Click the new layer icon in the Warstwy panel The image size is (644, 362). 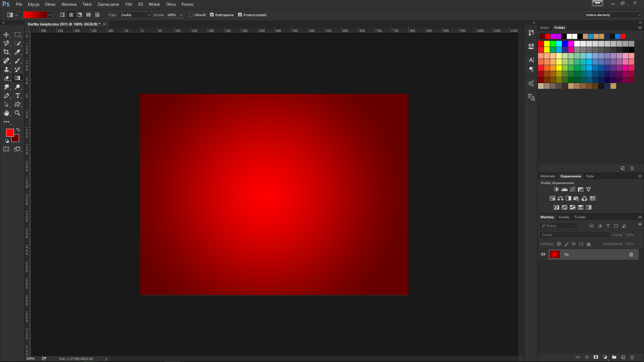[x=623, y=357]
